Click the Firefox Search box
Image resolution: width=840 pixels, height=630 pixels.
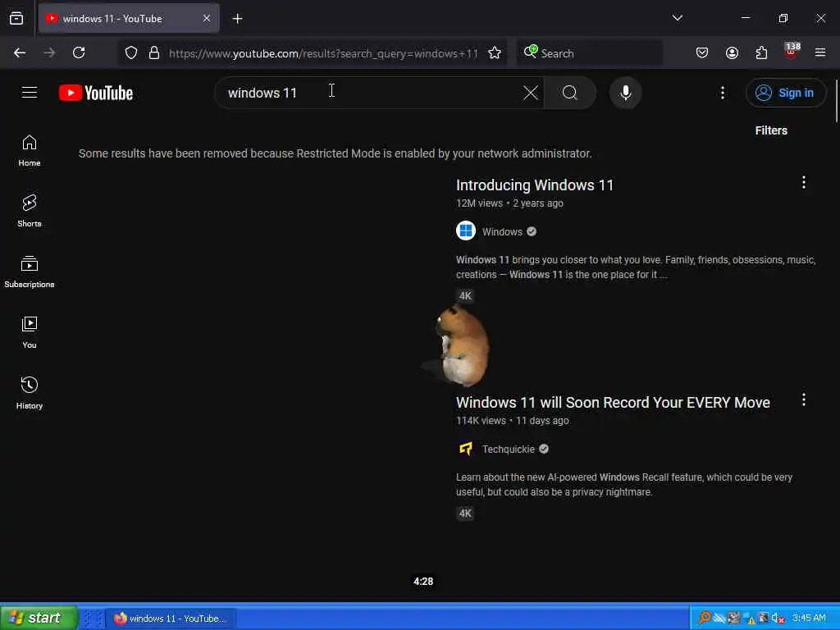tap(589, 53)
